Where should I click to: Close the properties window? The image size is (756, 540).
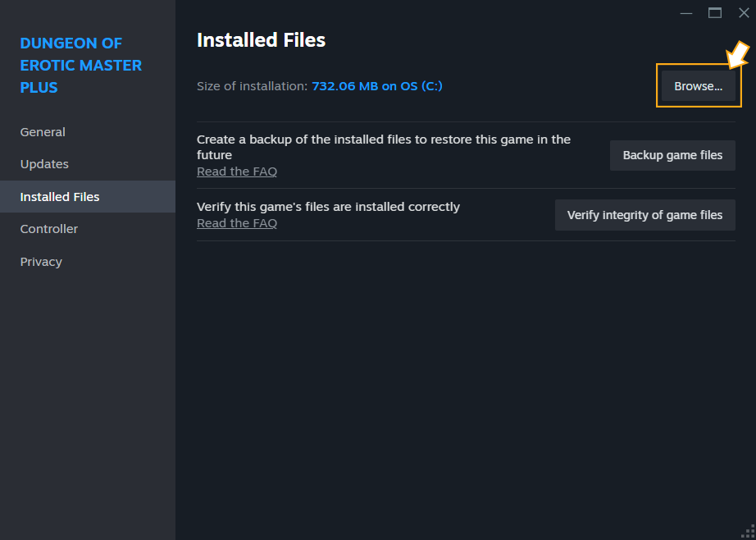[x=744, y=13]
